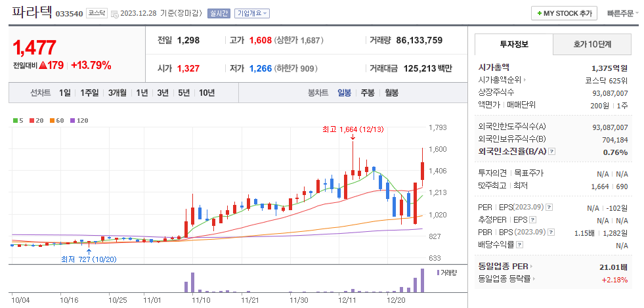The width and height of the screenshot is (644, 308).
Task: Click the orange 60-day moving average legend square
Action: point(52,121)
